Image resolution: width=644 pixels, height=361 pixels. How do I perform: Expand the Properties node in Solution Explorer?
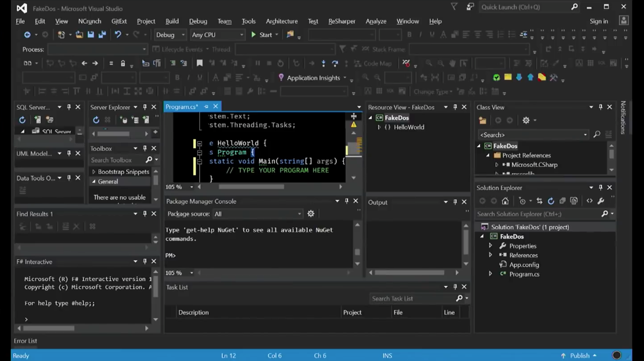(x=490, y=246)
